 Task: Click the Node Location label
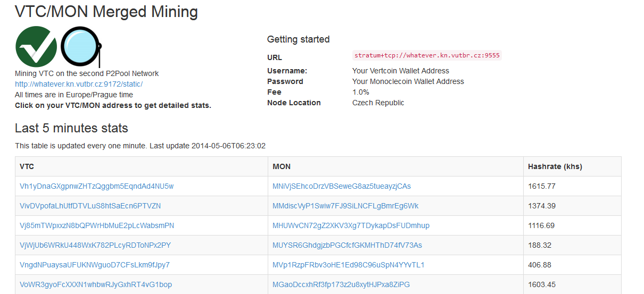(x=294, y=103)
